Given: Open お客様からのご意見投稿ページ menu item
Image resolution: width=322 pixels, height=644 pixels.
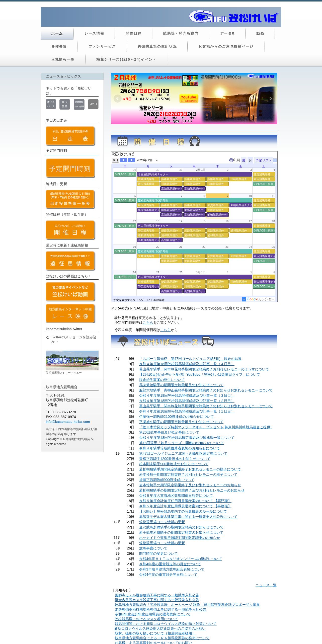Looking at the screenshot, I should [x=226, y=46].
